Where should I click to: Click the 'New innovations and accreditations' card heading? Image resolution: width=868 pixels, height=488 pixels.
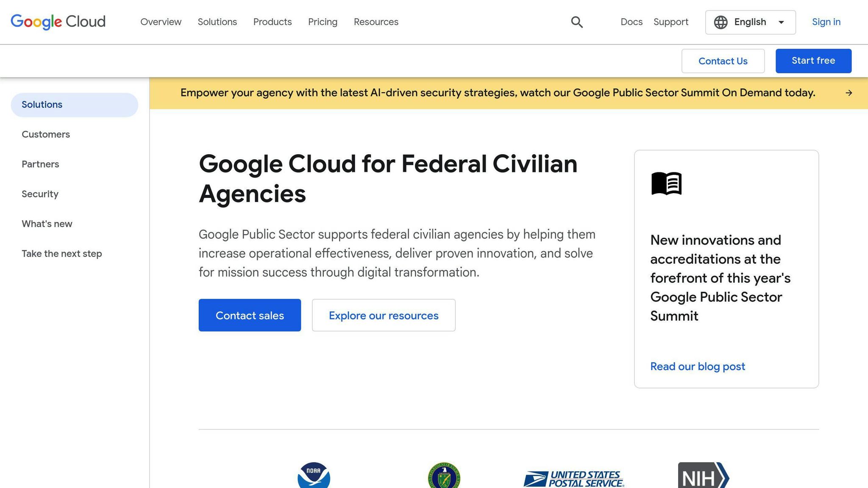coord(720,278)
